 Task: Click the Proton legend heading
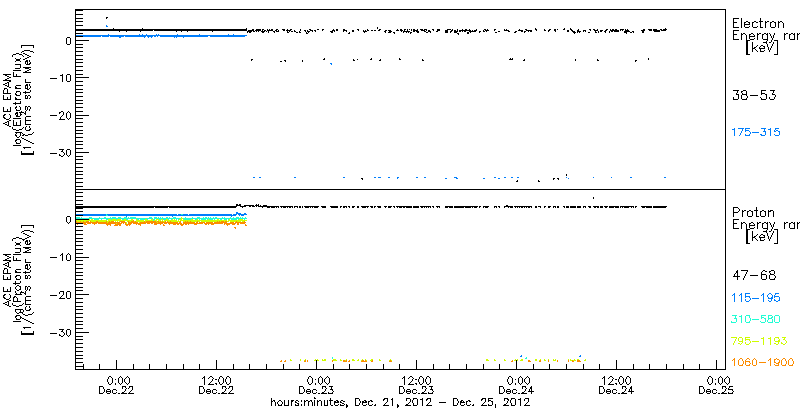pos(754,212)
